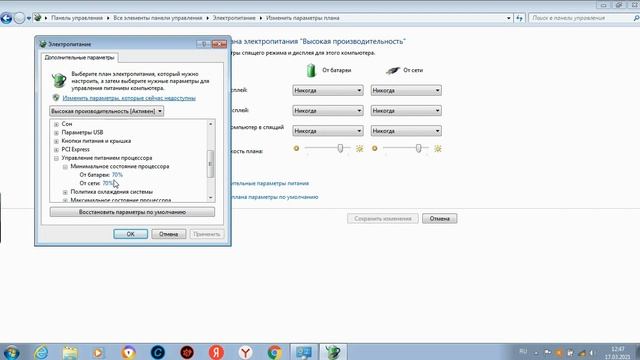This screenshot has height=360, width=640.
Task: Open Windows Media Player from taskbar
Action: click(99, 352)
